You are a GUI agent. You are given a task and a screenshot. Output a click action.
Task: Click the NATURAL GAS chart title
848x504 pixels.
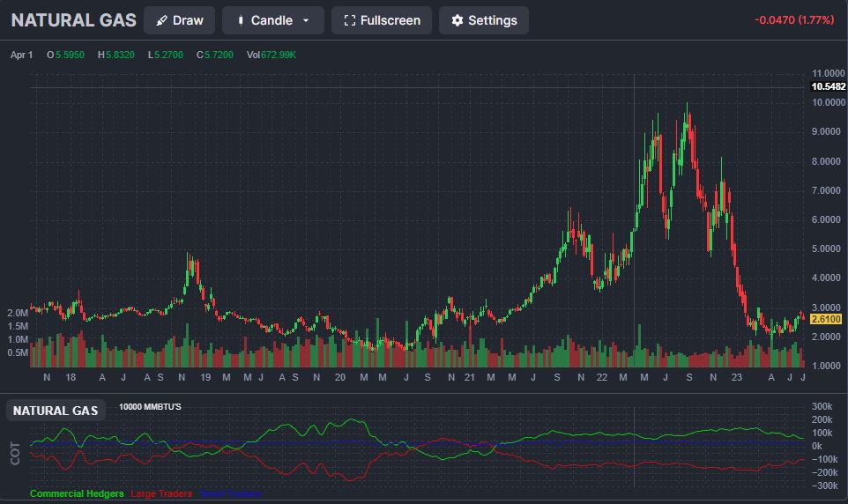73,20
